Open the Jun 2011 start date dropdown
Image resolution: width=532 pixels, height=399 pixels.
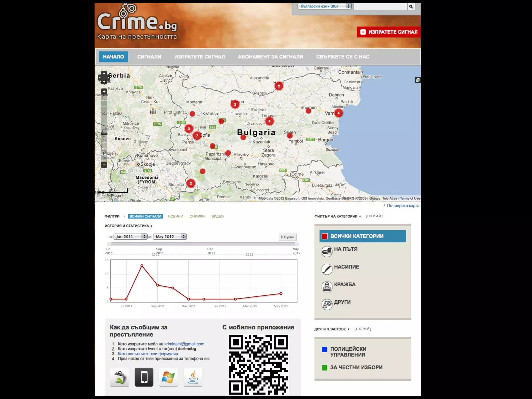[130, 237]
